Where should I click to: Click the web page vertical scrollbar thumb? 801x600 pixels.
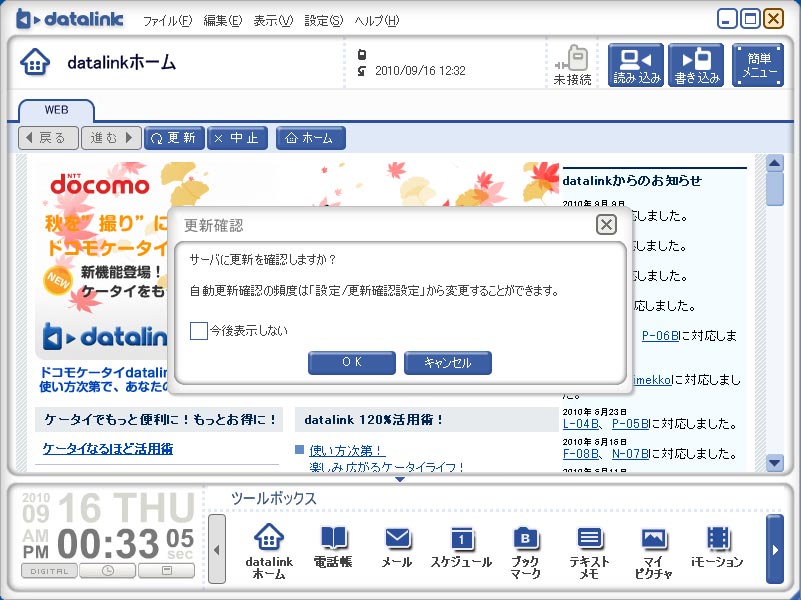point(775,189)
